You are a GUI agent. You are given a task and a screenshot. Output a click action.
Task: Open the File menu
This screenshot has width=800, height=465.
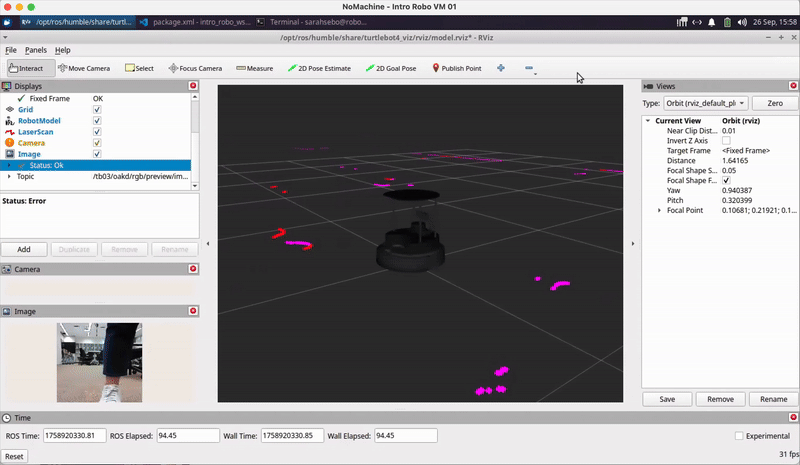(11, 50)
